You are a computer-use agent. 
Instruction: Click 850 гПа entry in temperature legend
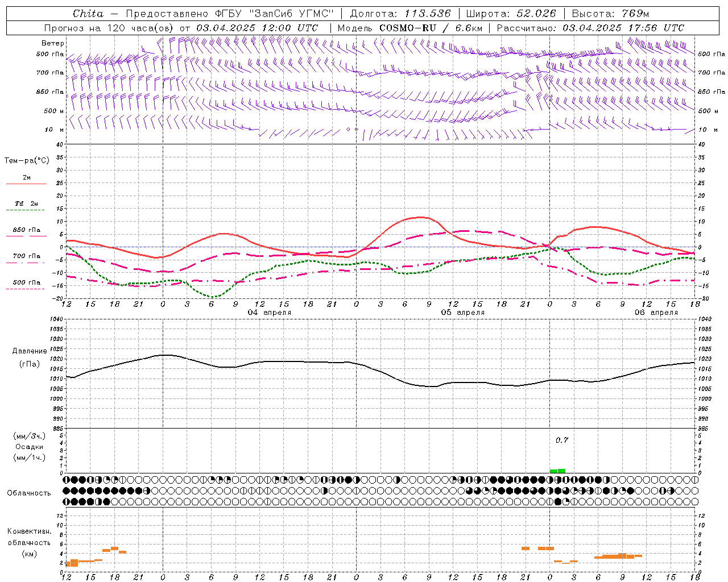click(x=27, y=230)
